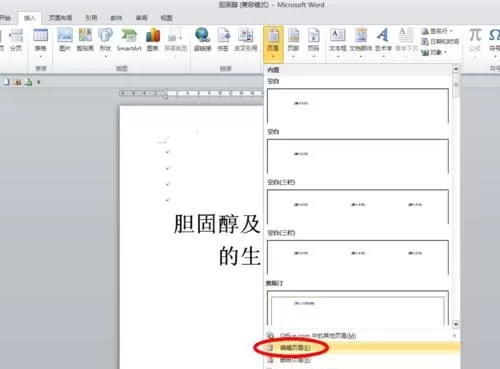This screenshot has width=500, height=369.
Task: Open the 页面布局 Page Layout tab
Action: [x=60, y=18]
